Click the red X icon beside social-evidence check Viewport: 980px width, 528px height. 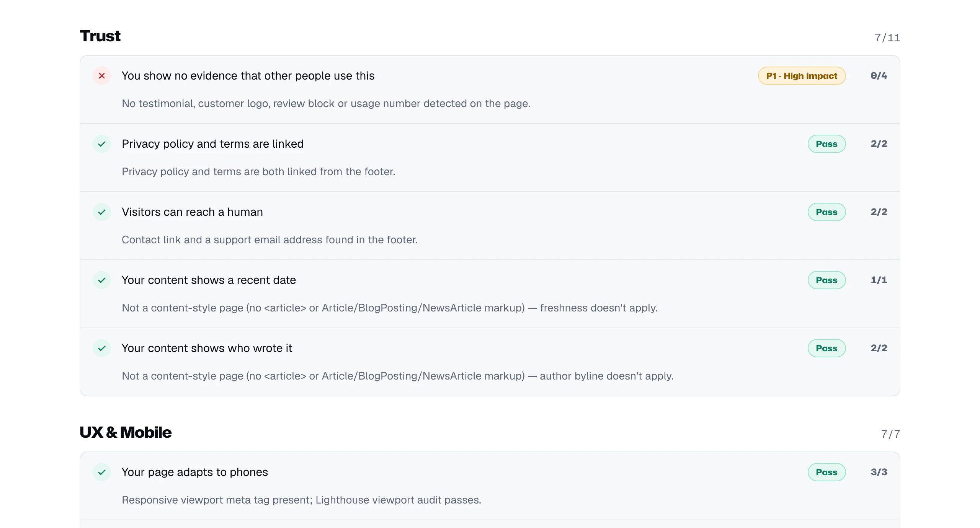point(102,76)
